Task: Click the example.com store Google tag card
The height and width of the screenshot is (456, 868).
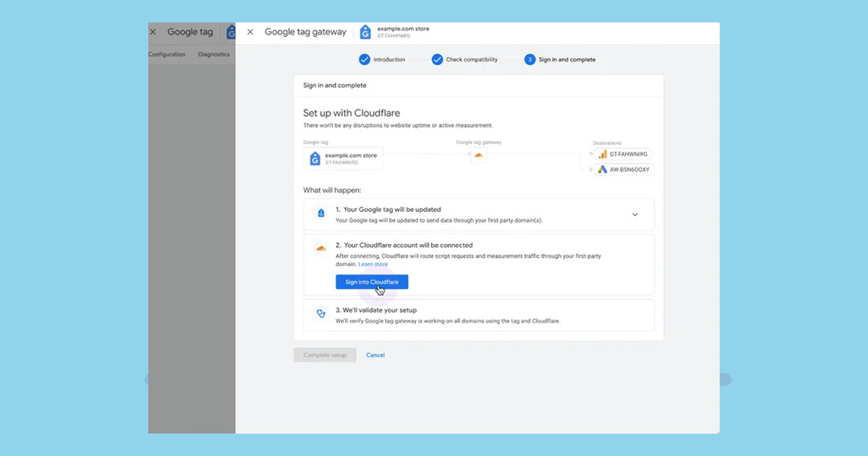Action: (x=344, y=159)
